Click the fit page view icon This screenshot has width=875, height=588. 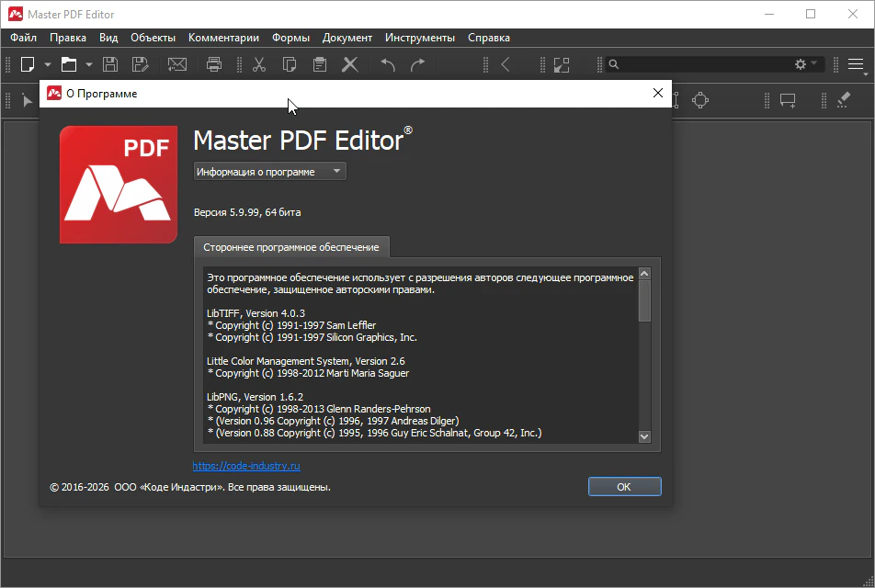pyautogui.click(x=562, y=64)
